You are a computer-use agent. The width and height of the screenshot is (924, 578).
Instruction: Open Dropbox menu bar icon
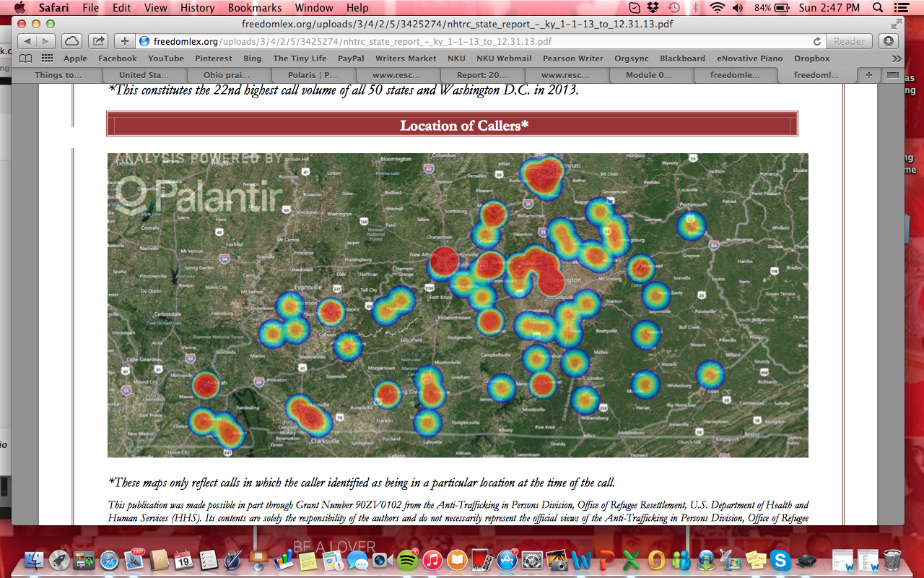(x=653, y=8)
